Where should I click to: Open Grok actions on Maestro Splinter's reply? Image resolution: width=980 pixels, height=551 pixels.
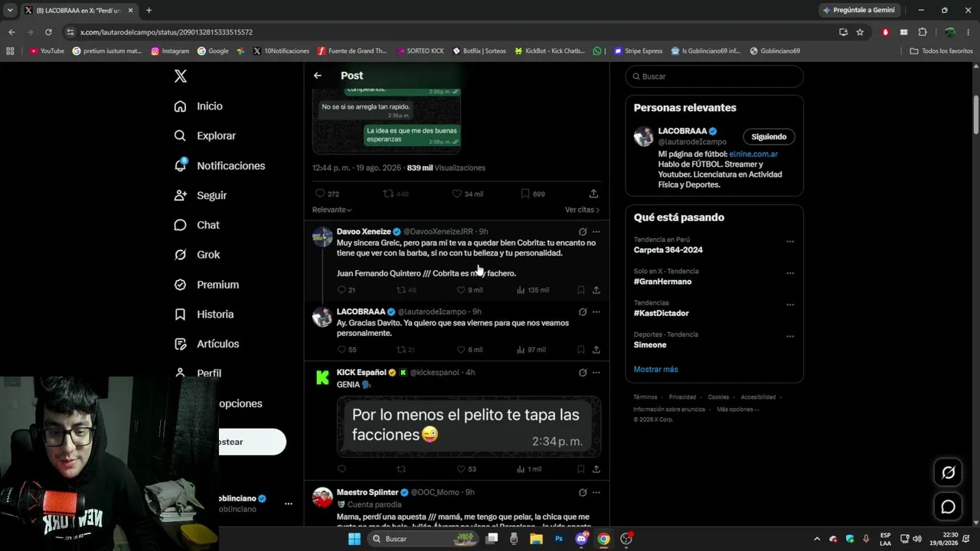coord(583,493)
